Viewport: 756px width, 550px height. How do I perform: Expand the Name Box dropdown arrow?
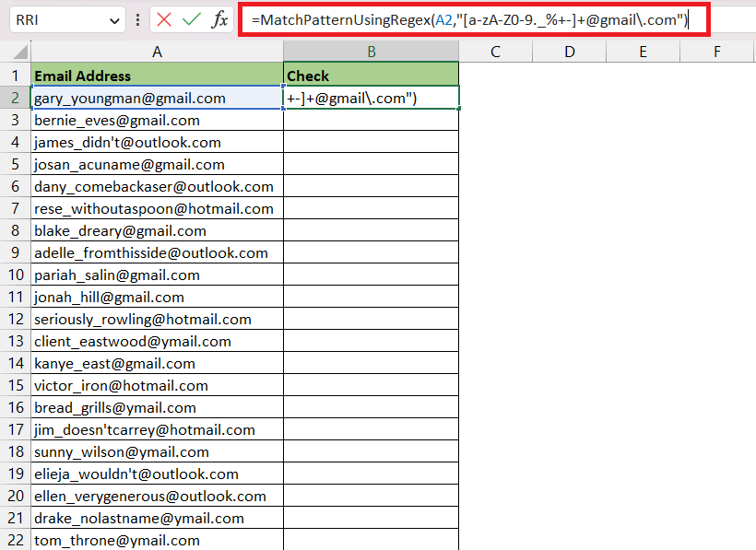point(114,20)
